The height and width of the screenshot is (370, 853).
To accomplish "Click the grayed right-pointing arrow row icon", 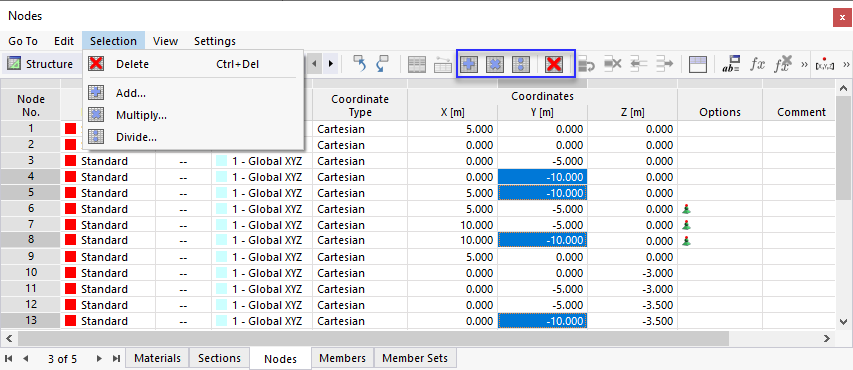I will pyautogui.click(x=664, y=64).
